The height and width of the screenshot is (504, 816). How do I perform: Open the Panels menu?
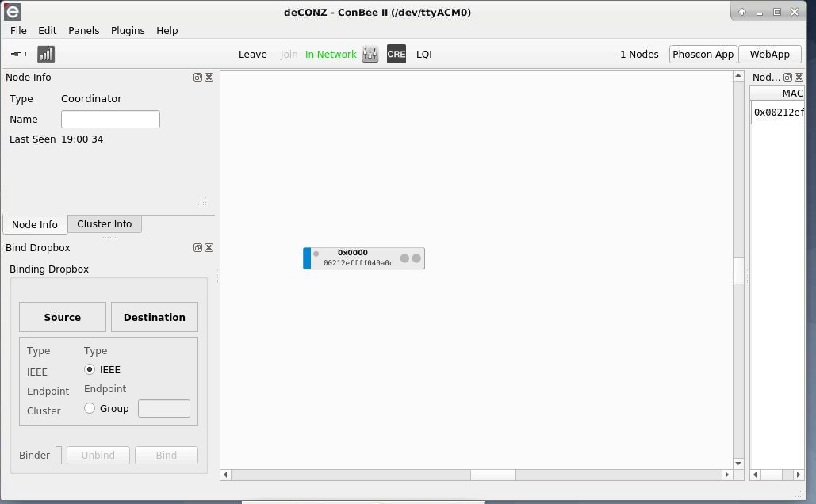[x=84, y=31]
